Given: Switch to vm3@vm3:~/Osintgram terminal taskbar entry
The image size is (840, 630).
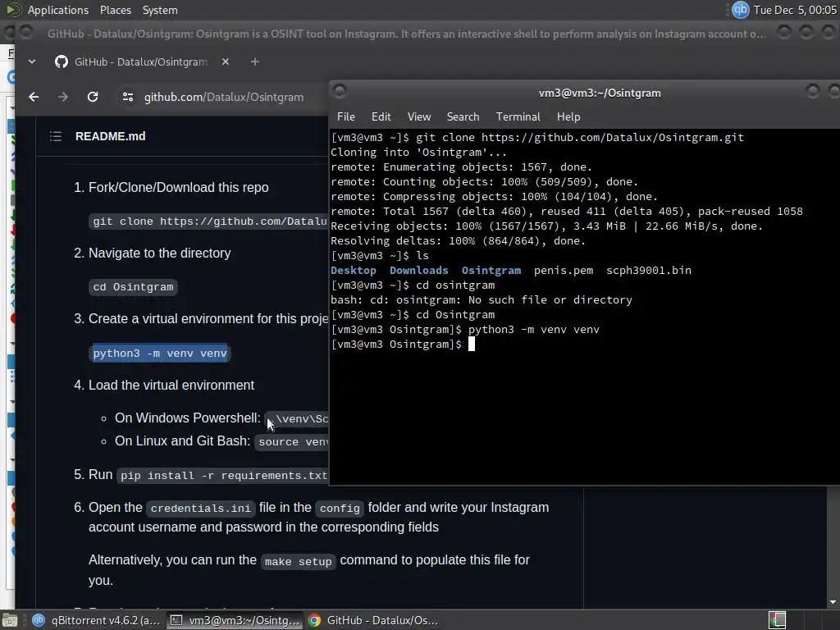Looking at the screenshot, I should [x=235, y=620].
